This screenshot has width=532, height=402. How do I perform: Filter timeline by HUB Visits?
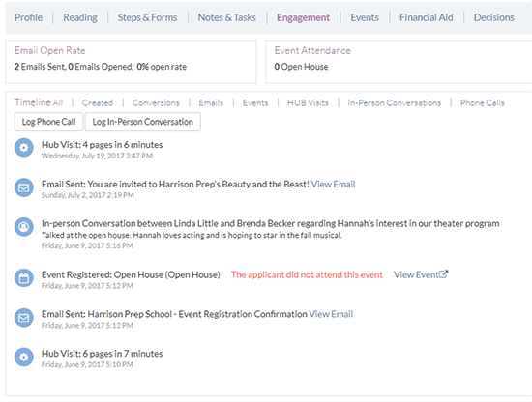[x=308, y=103]
